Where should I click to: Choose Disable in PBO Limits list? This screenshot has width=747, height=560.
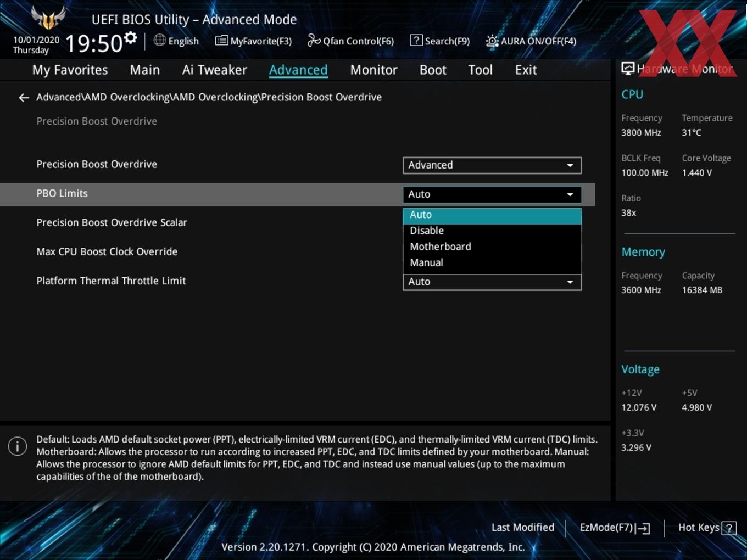[492, 231]
